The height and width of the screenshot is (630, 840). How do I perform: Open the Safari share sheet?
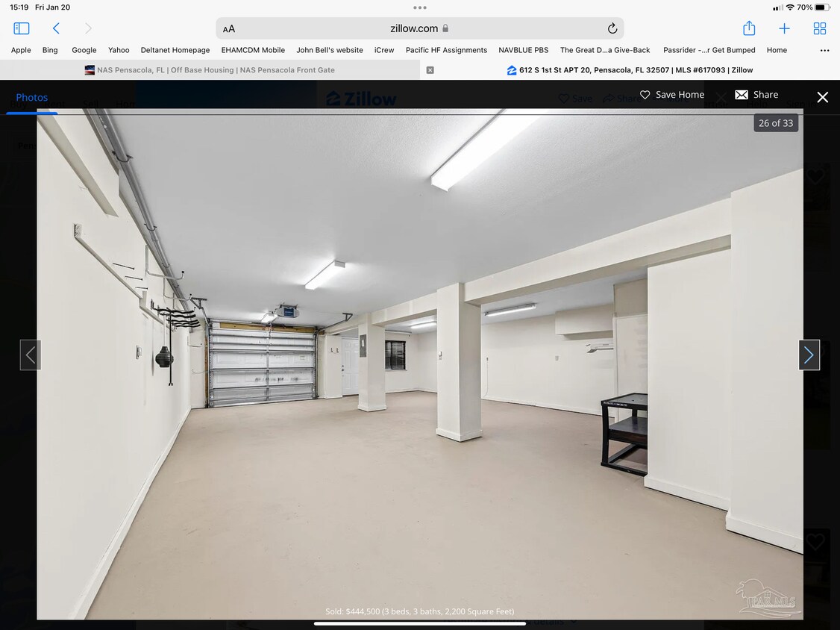click(x=749, y=28)
